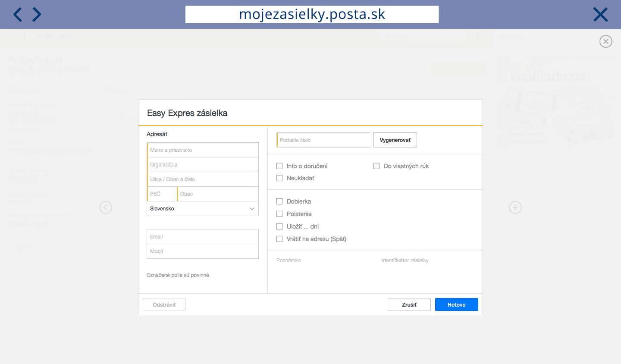
Task: Close the dialog using circled X icon
Action: coord(606,41)
